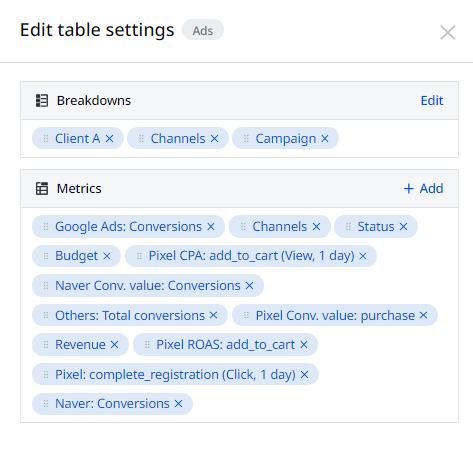Click drag handle on Google Ads: Conversions
Viewport: 473px width, 456px height.
tap(46, 227)
